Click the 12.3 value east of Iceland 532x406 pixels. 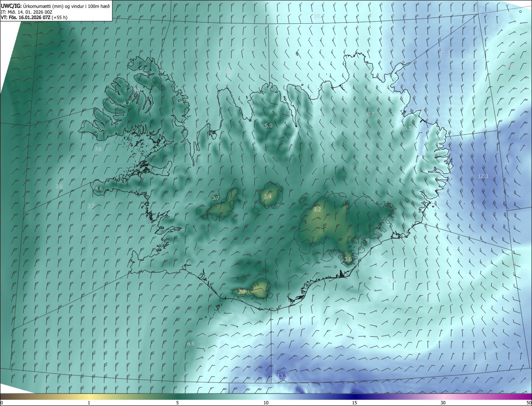(x=483, y=176)
